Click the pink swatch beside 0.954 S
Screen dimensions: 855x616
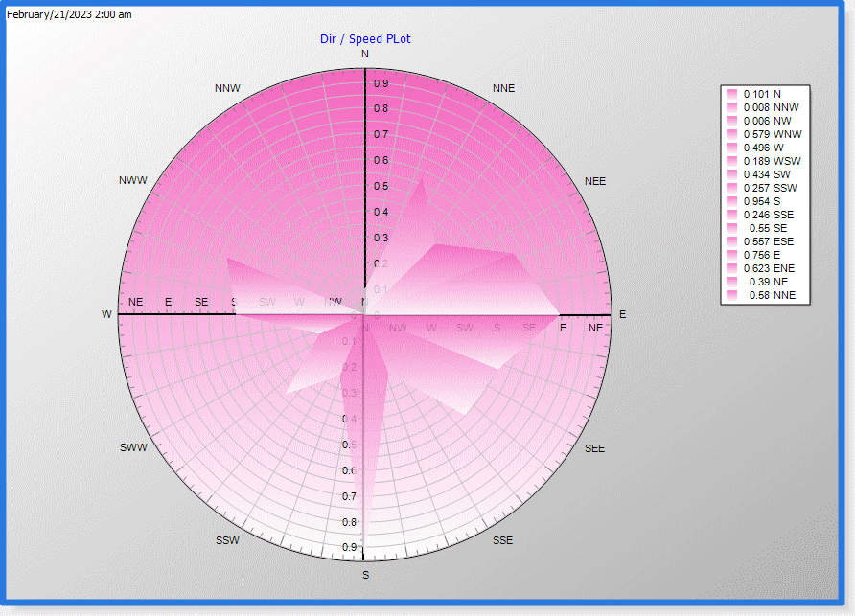(x=731, y=201)
